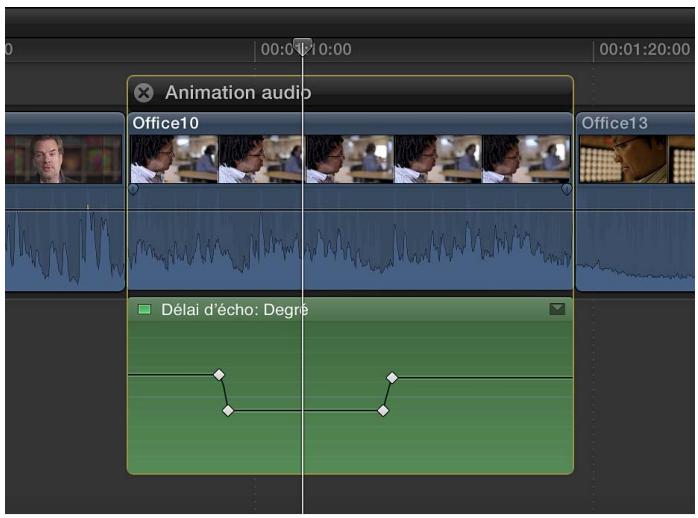Click the Office10 left fade handle

click(x=133, y=190)
